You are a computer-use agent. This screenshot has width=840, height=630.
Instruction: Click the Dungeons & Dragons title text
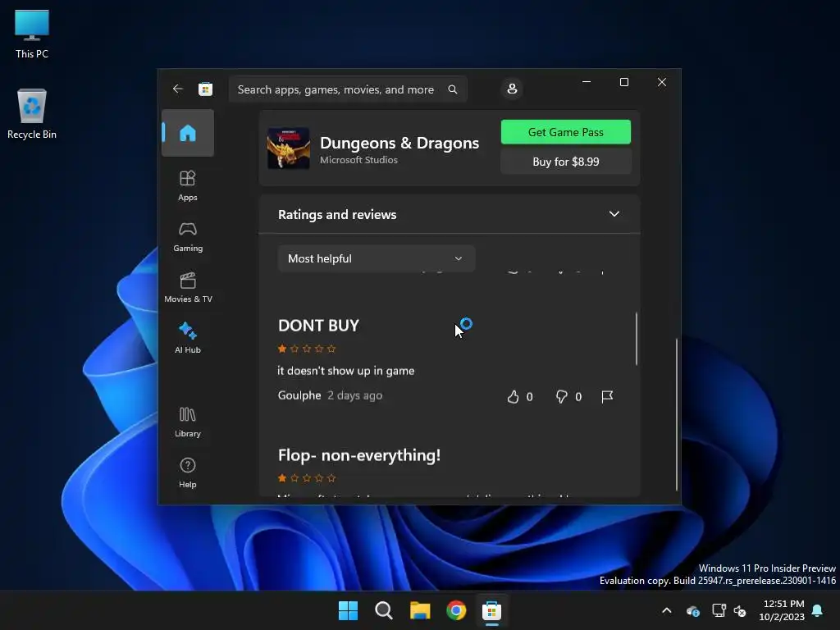coord(399,143)
